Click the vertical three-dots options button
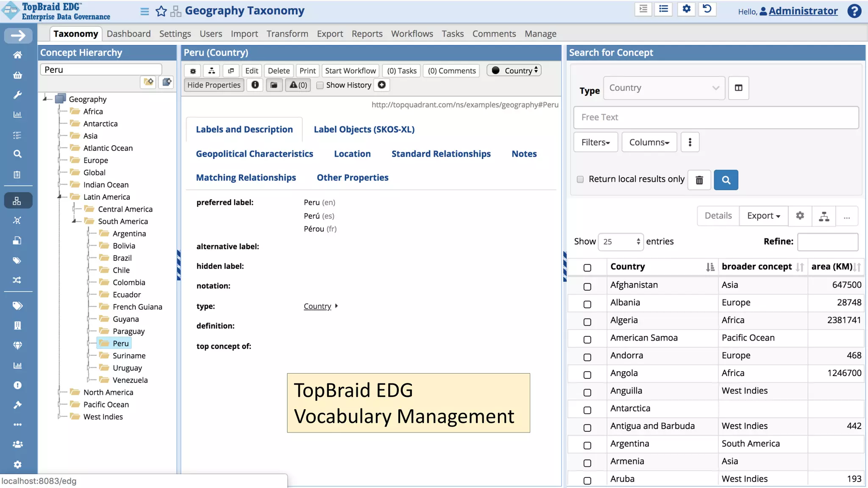 690,142
